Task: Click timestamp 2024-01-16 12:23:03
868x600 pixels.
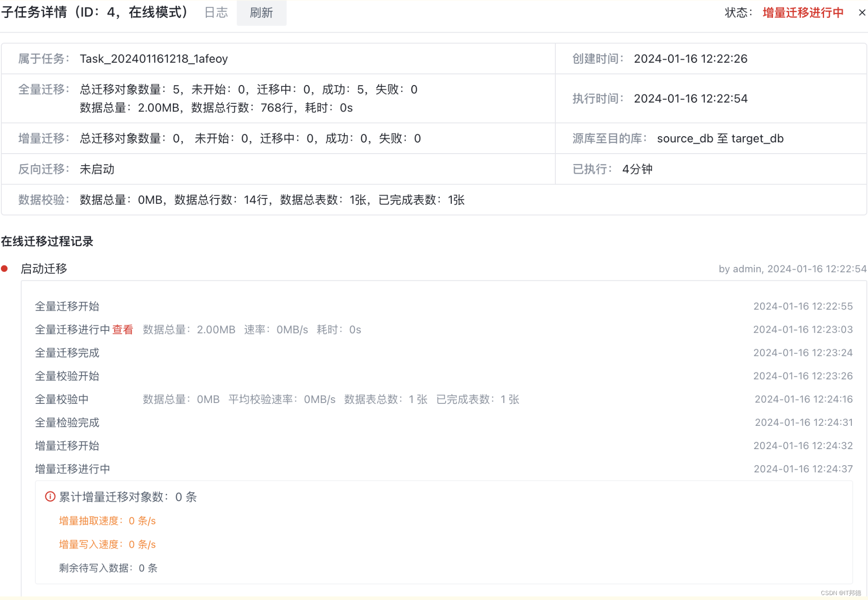Action: click(x=803, y=330)
